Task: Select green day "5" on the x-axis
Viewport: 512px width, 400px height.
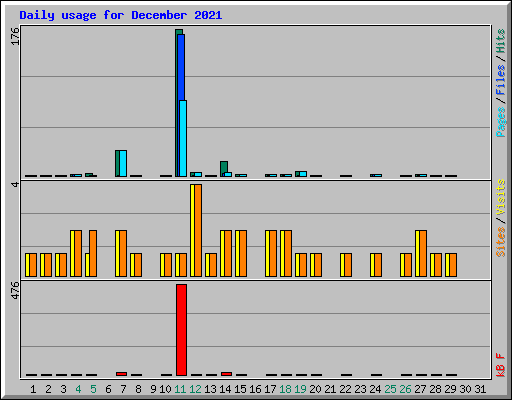Action: pyautogui.click(x=93, y=389)
